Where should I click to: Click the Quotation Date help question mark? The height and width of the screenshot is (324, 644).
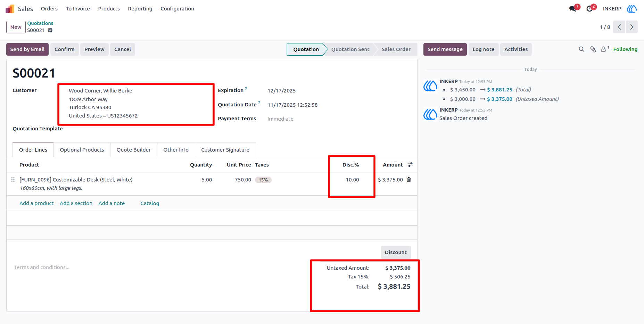[x=259, y=103]
